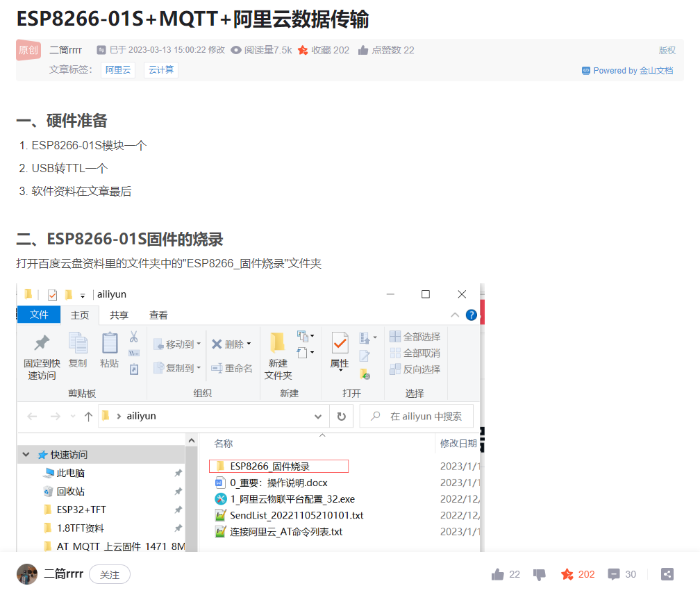Click the back arrow in Explorer navigation
The image size is (700, 595).
pos(32,417)
